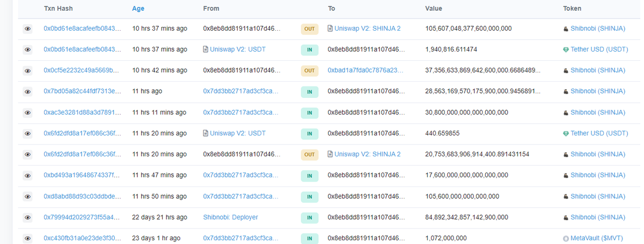
Task: Open Uniswap V2: USDT in 11 hrs 20 mins row
Action: [238, 133]
